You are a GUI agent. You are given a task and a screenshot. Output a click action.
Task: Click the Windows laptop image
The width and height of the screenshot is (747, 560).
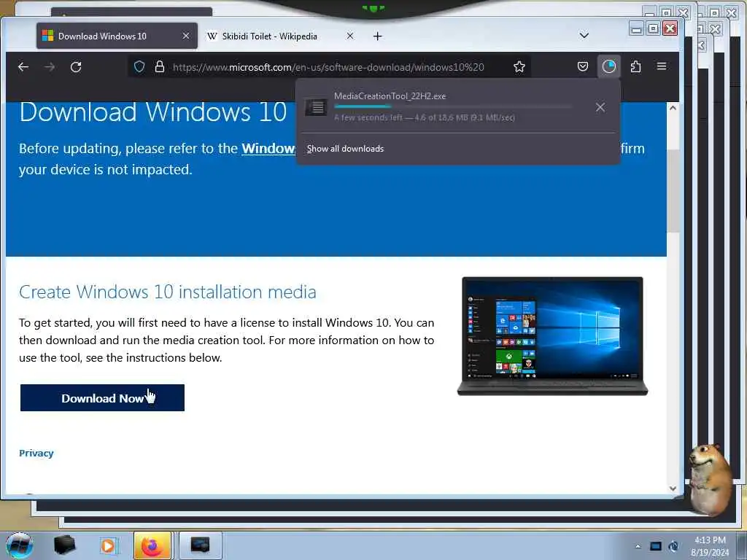(552, 335)
